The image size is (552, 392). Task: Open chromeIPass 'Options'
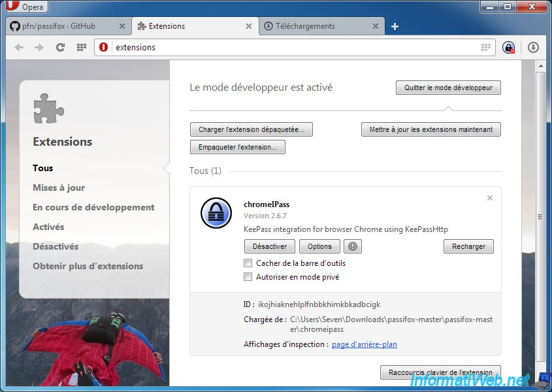click(x=319, y=246)
